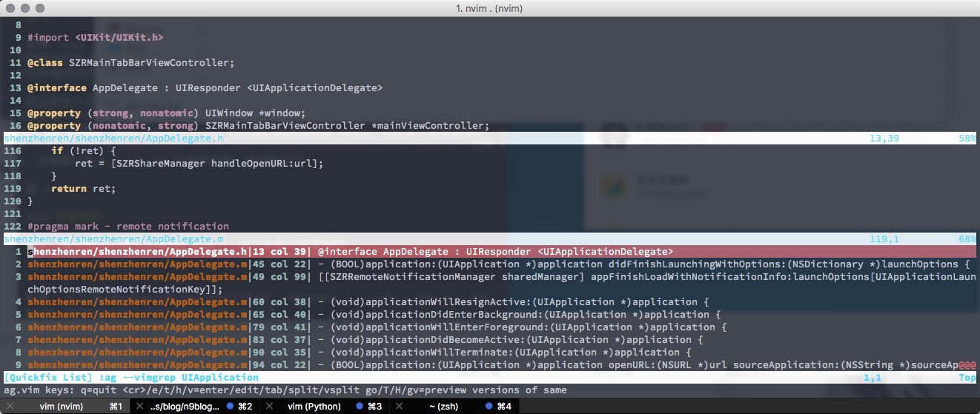Click the wrapped 'chOptionsRemoteNotificationKey]];' continuation line
Viewport: 980px width, 414px height.
click(125, 290)
